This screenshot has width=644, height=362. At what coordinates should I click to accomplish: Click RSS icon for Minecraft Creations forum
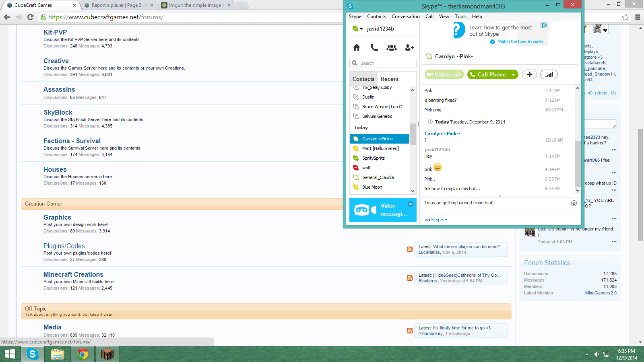pos(410,278)
